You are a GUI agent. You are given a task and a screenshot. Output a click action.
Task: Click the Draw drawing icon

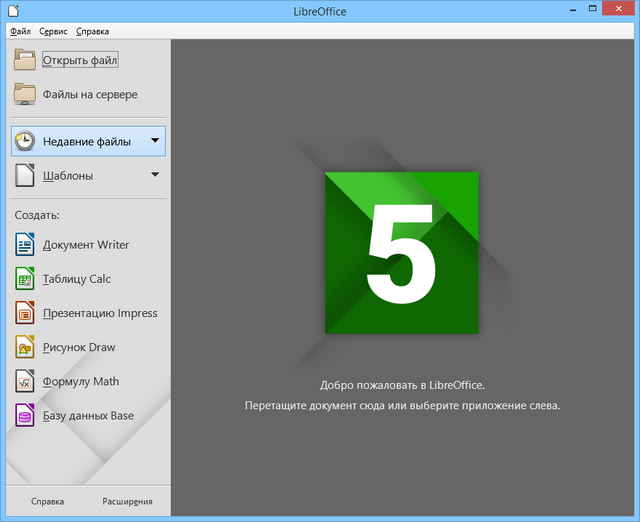(25, 347)
